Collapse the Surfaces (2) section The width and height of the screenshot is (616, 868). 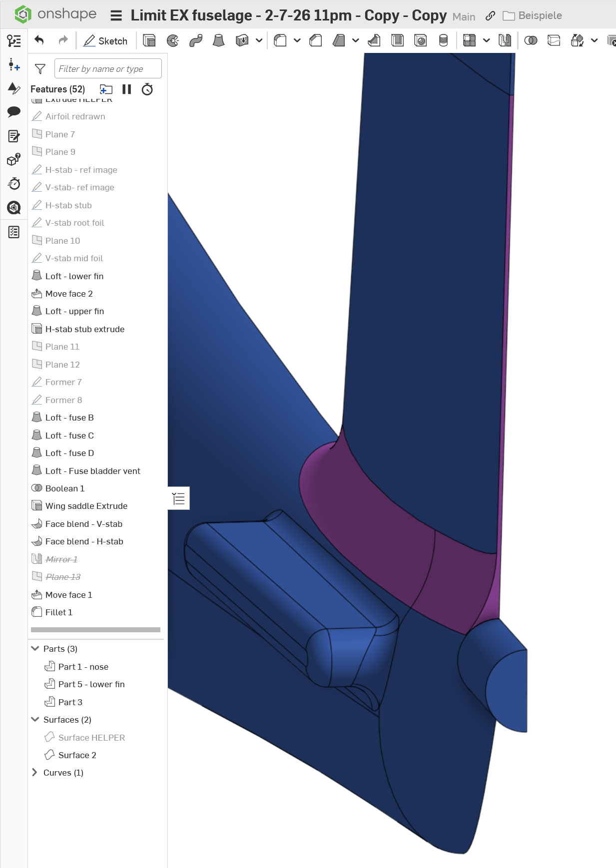click(x=35, y=719)
